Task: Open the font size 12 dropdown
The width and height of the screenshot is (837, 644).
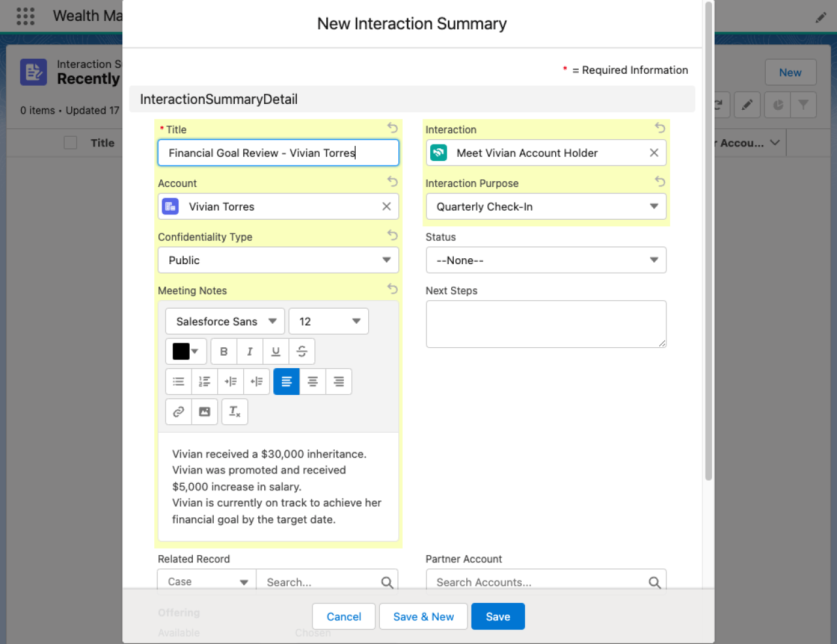Action: [x=329, y=322]
